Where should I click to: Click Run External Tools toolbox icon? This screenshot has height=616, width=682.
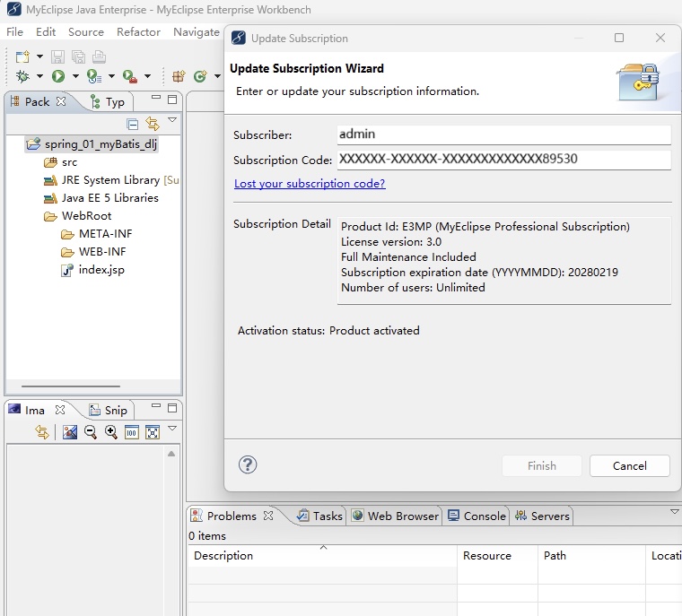130,76
